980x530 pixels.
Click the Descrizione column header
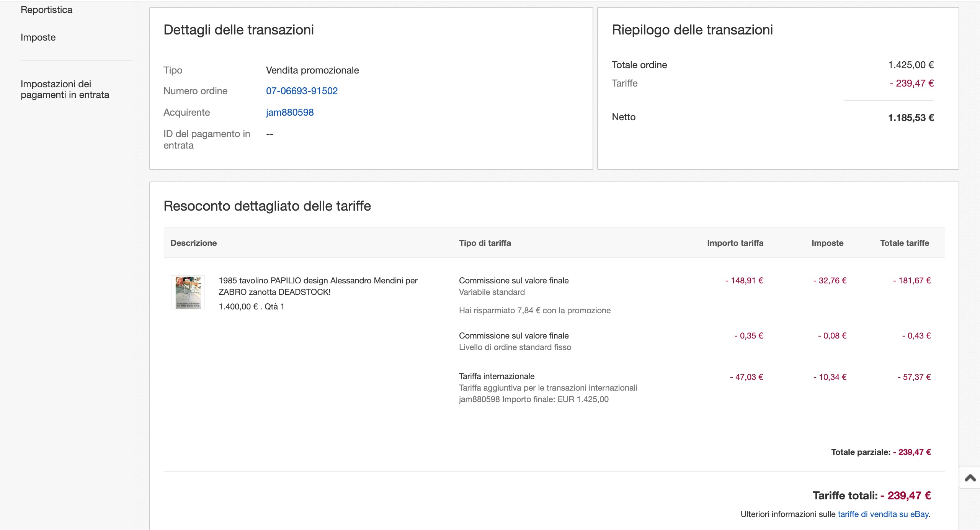pos(193,243)
